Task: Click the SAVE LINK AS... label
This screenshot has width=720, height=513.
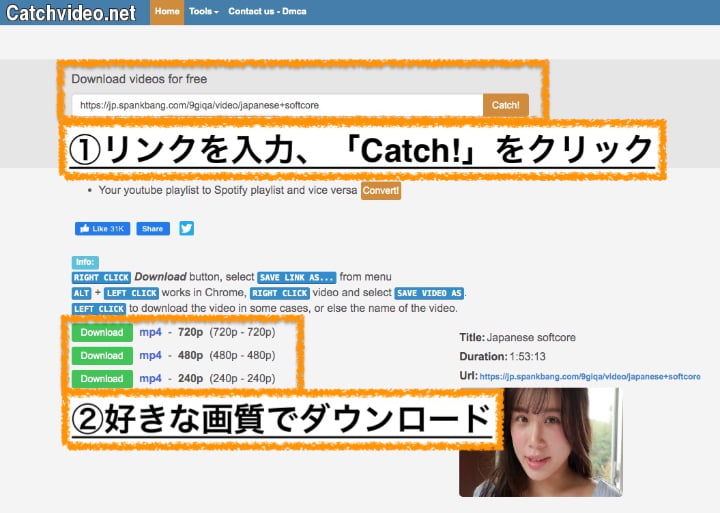Action: (296, 277)
